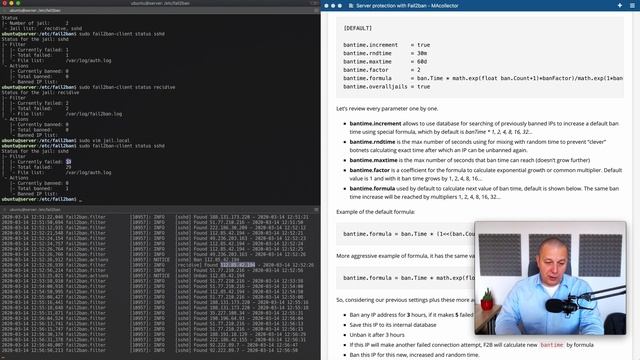Click the 'bantime.maxtime = 60d' config line

point(385,62)
